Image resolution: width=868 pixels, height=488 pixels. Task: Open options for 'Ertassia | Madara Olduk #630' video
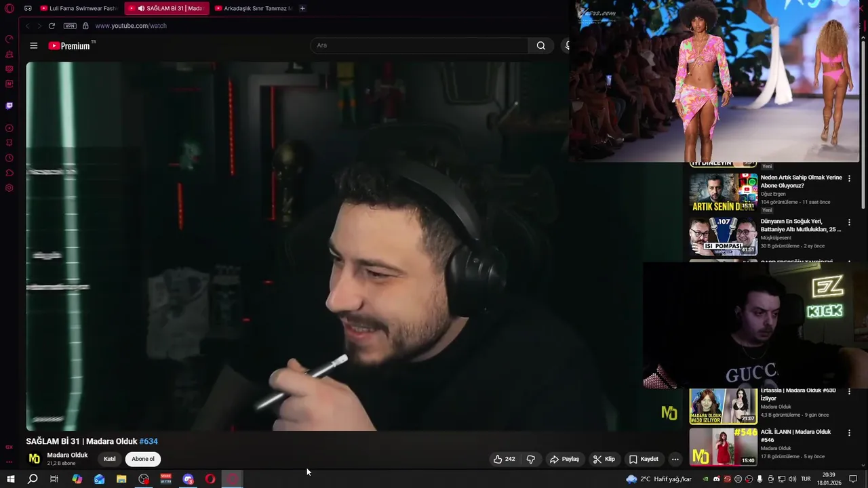click(849, 391)
